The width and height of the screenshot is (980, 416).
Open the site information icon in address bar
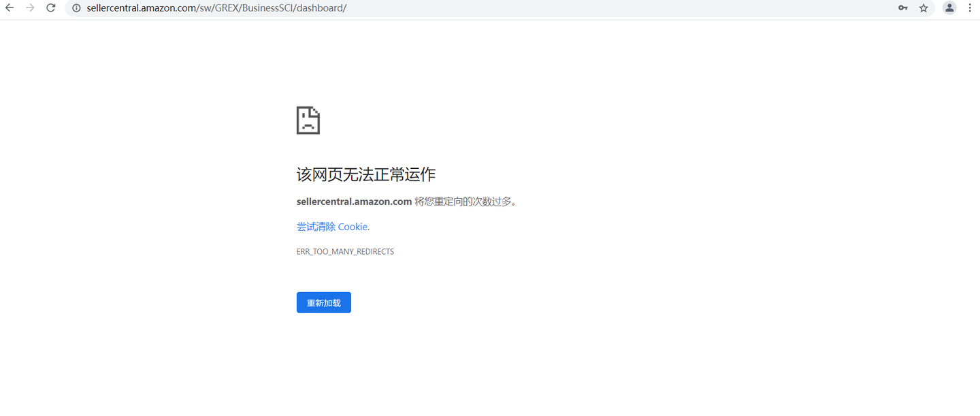click(x=76, y=7)
